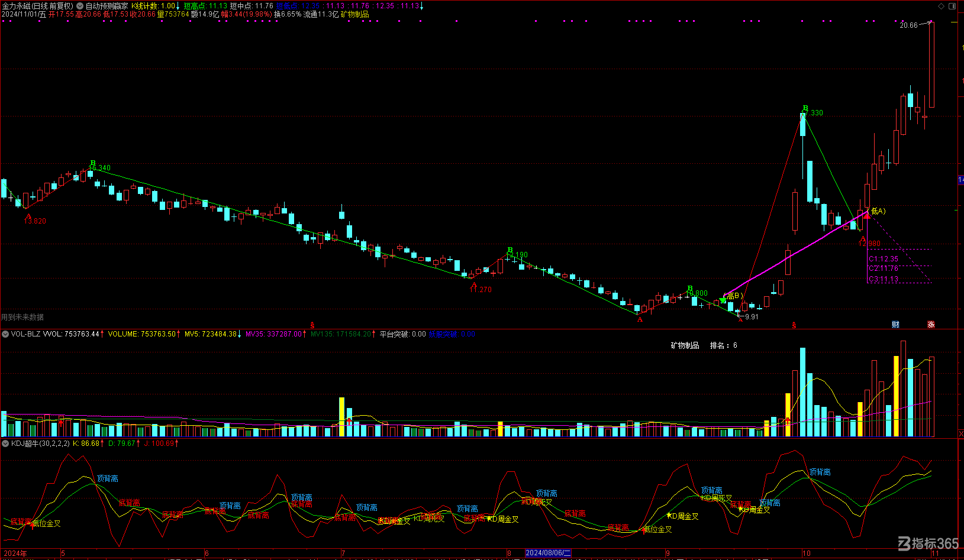Click the 20.66 high price label
Viewport: 964px width, 560px height.
point(908,25)
